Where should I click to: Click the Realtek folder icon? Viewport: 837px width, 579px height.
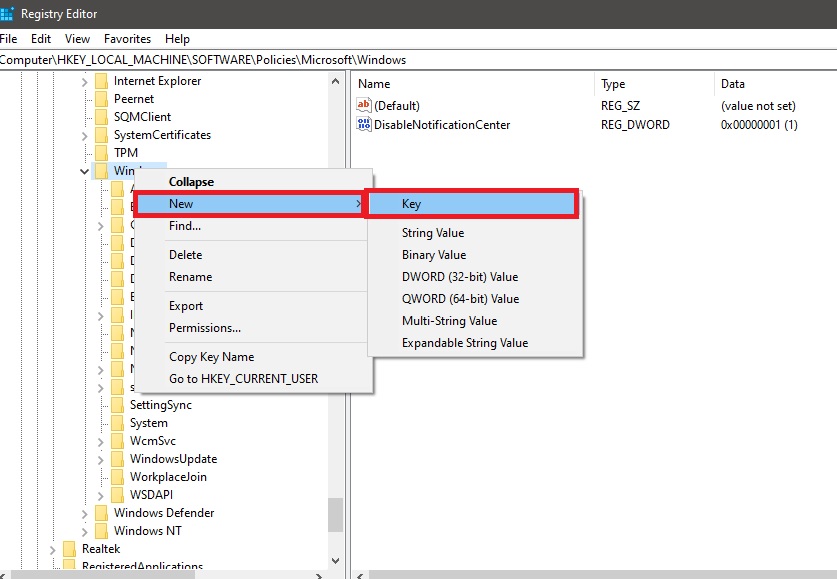[x=69, y=549]
